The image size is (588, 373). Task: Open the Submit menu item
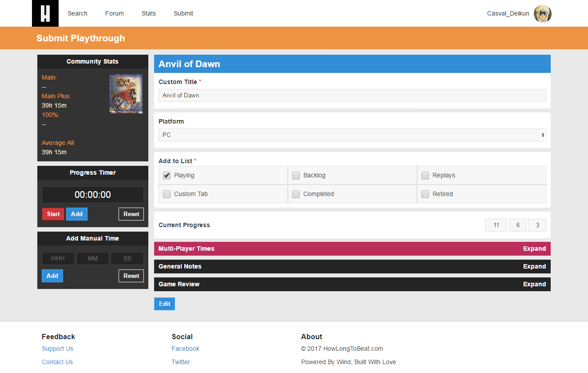[x=183, y=13]
